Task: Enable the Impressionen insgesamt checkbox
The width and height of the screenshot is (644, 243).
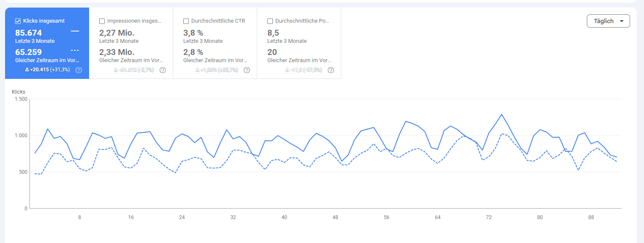Action: coord(102,21)
